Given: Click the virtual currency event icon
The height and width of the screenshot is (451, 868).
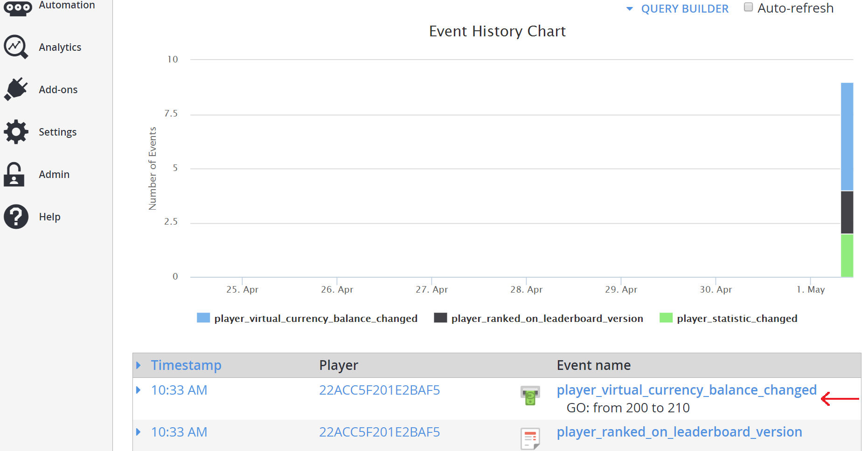Looking at the screenshot, I should [529, 396].
